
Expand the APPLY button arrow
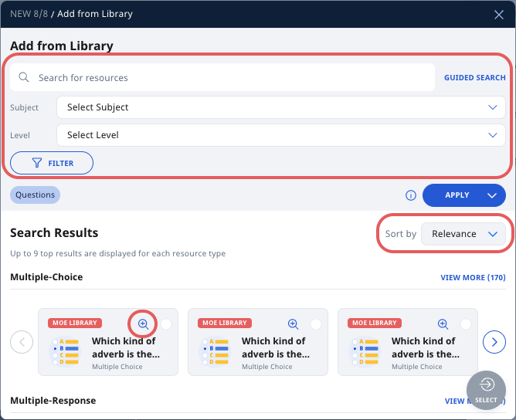point(491,195)
